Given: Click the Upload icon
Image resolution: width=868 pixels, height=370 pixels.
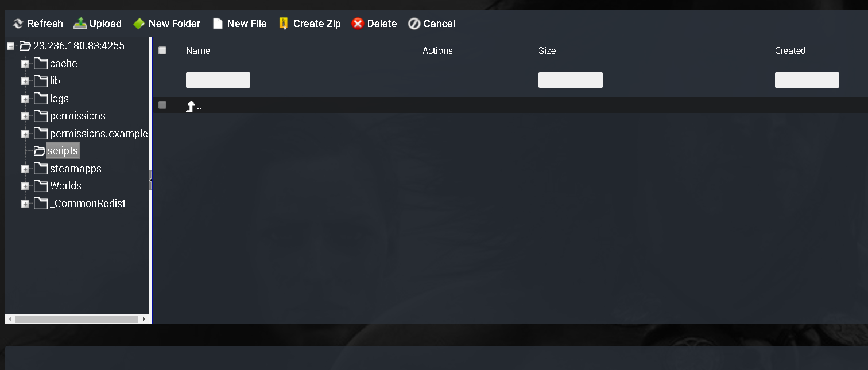Looking at the screenshot, I should pyautogui.click(x=80, y=24).
